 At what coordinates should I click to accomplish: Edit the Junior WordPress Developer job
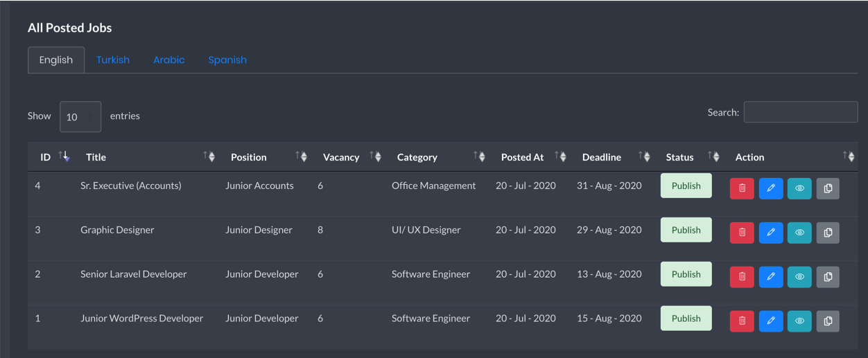point(770,321)
